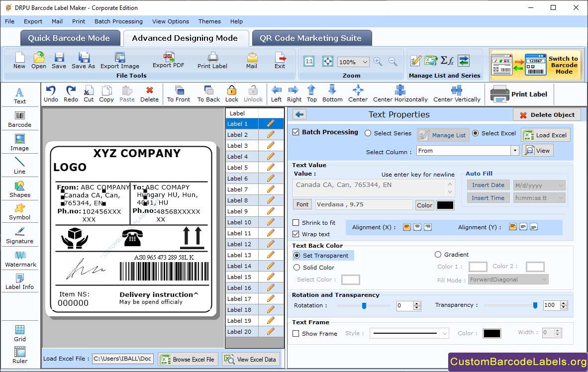Click the Export Image icon

(119, 61)
